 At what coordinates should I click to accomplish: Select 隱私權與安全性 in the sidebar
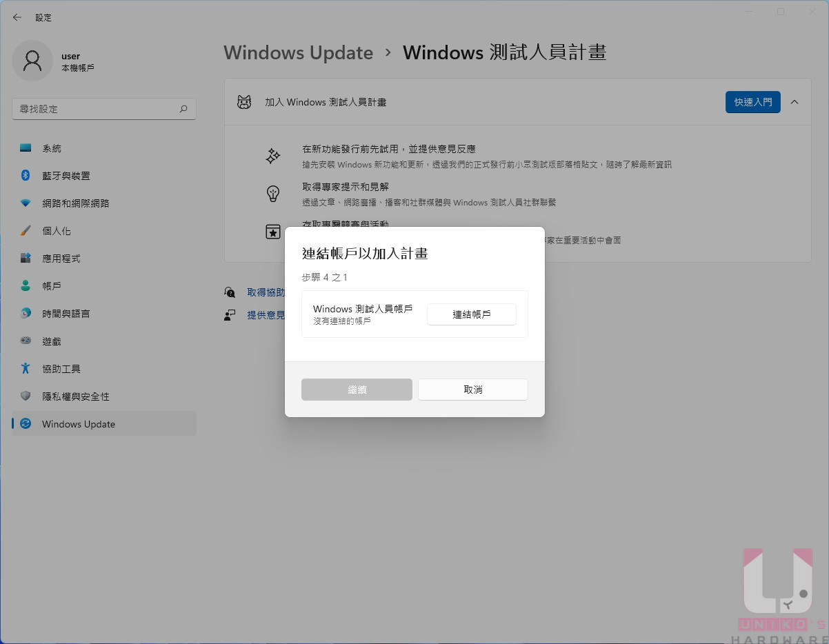104,396
